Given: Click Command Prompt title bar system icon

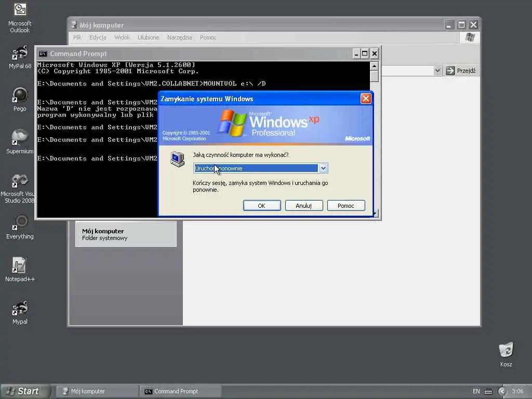Looking at the screenshot, I should pos(43,54).
